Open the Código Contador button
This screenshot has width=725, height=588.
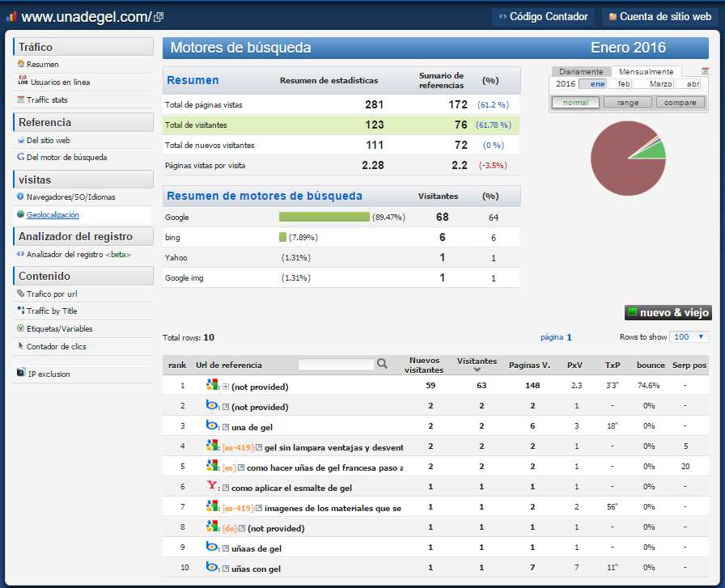tap(545, 17)
